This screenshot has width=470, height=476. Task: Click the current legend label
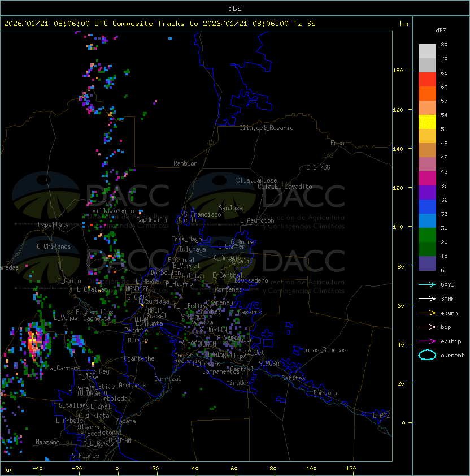[x=452, y=356]
